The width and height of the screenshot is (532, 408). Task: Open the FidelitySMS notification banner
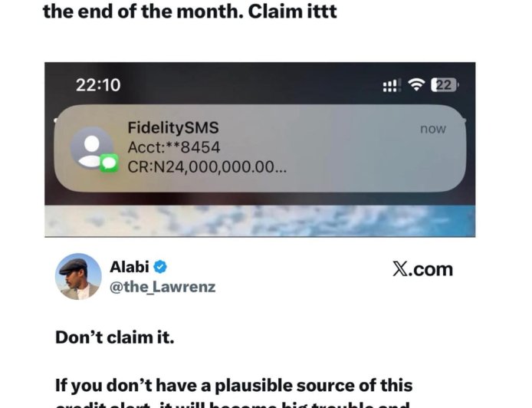click(260, 148)
